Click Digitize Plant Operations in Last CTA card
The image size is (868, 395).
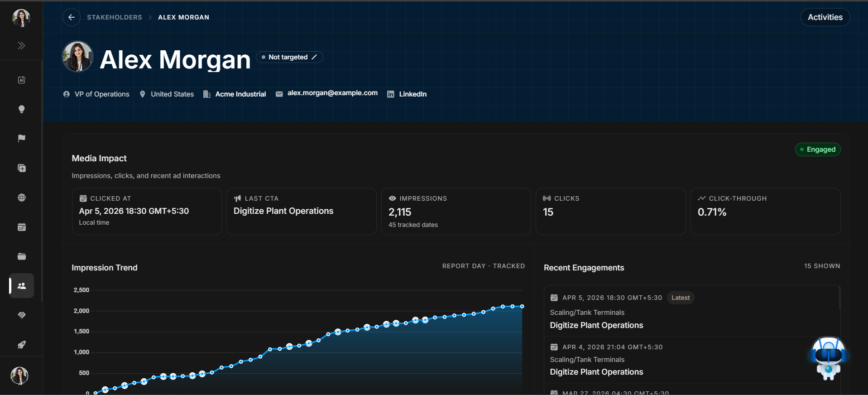pos(283,211)
